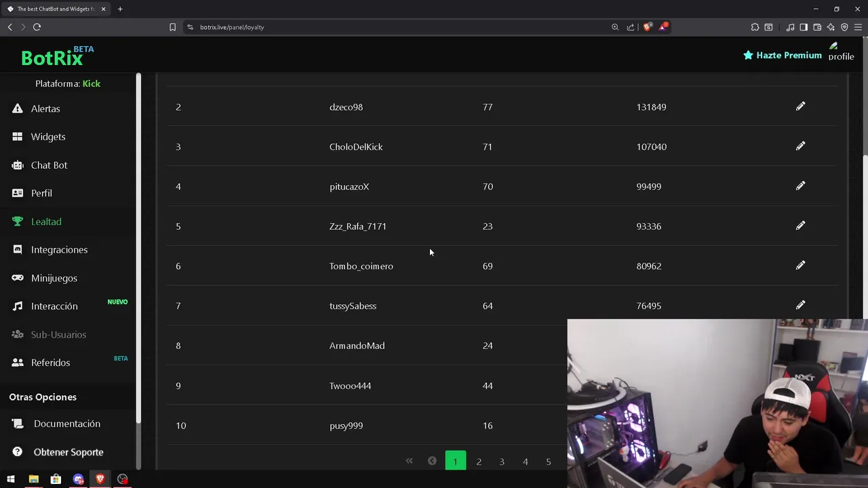Open the extensions puzzle icon
The height and width of the screenshot is (488, 868).
pos(755,27)
